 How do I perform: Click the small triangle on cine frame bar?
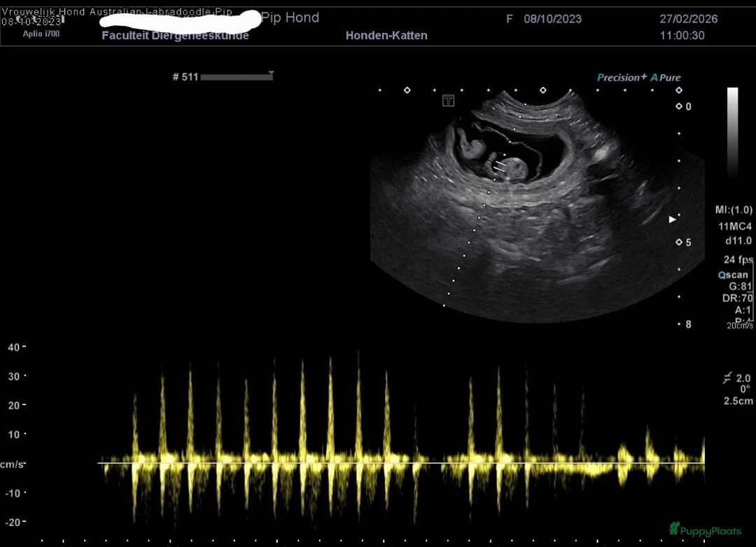coord(271,73)
